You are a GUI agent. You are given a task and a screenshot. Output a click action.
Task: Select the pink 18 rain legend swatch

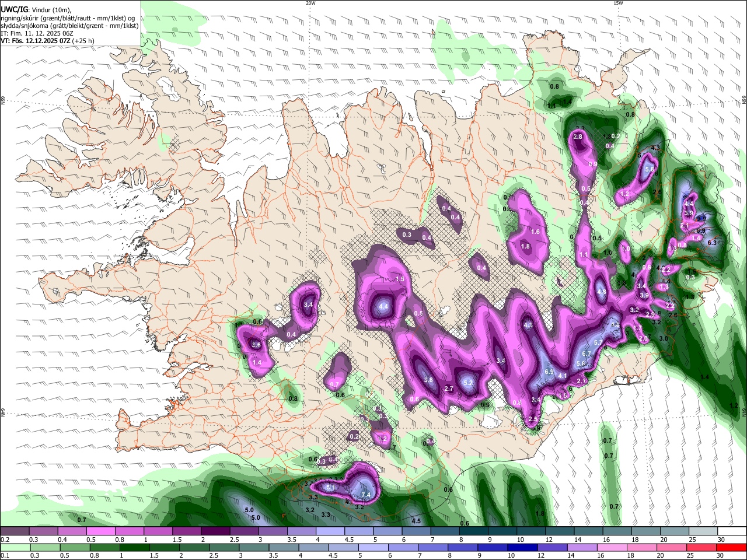641,547
